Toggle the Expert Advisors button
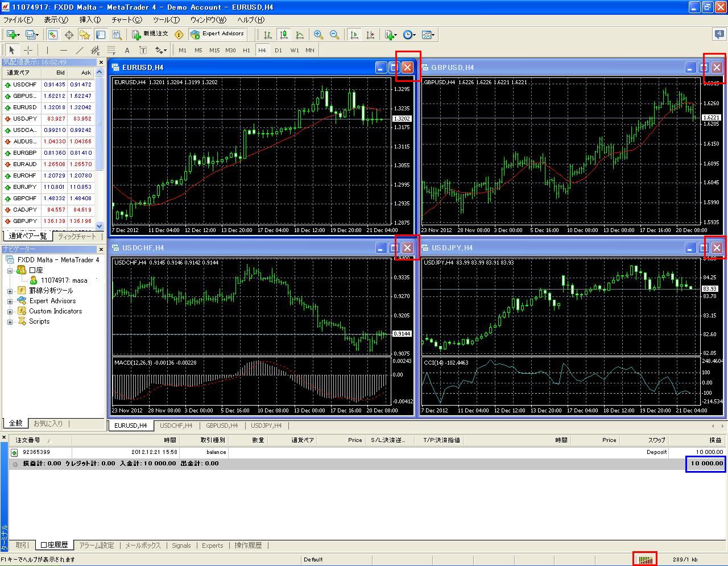The height and width of the screenshot is (566, 728). point(218,34)
